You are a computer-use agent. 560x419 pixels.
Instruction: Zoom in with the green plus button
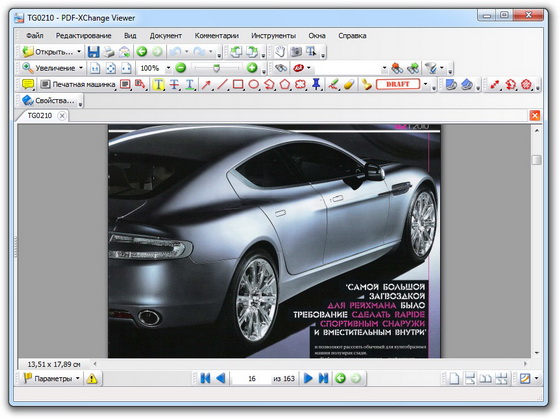coord(252,68)
